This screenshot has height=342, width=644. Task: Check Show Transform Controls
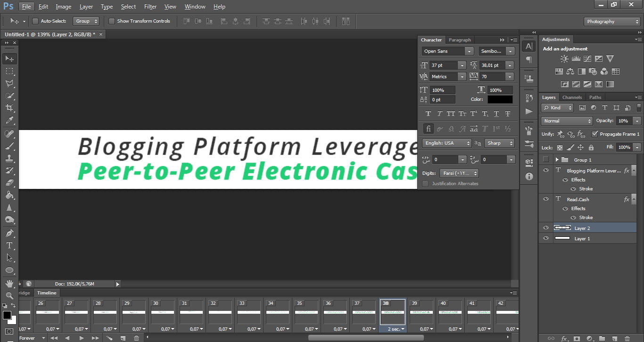112,21
